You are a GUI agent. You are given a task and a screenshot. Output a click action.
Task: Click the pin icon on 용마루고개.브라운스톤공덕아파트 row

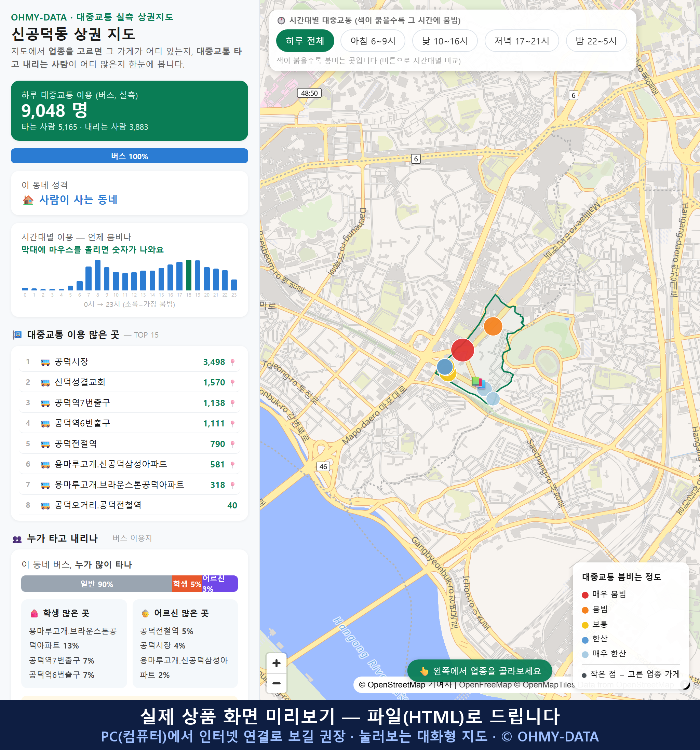tap(232, 485)
